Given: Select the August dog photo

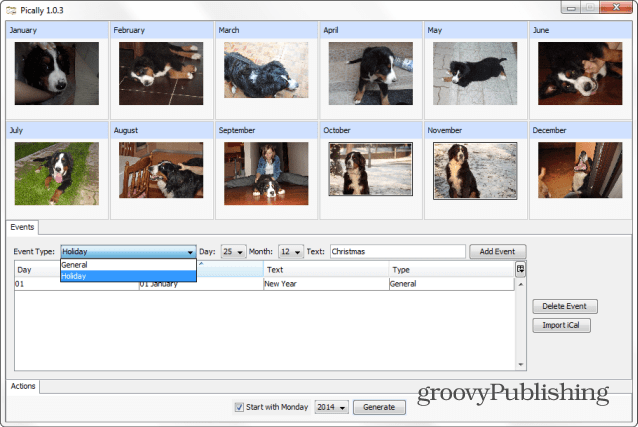Looking at the screenshot, I should (161, 170).
